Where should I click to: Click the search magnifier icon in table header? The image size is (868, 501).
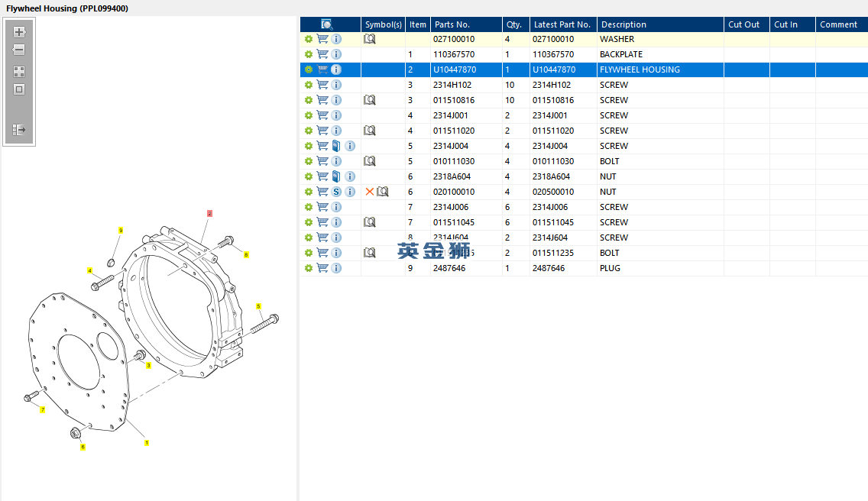[x=326, y=24]
